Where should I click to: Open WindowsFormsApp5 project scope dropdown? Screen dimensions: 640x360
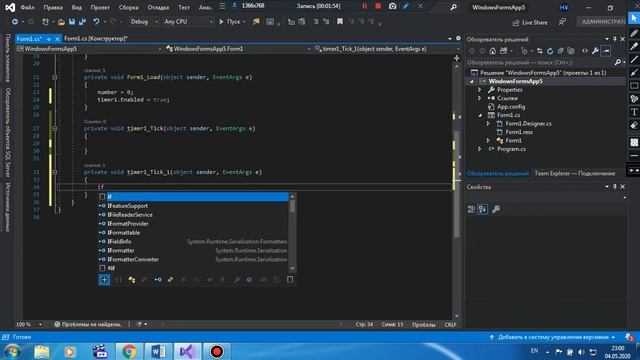pos(89,49)
